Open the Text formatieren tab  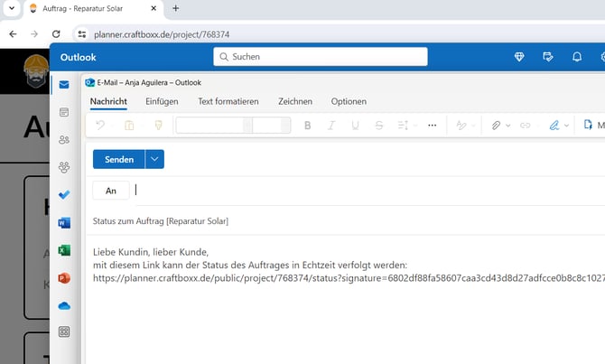[228, 101]
